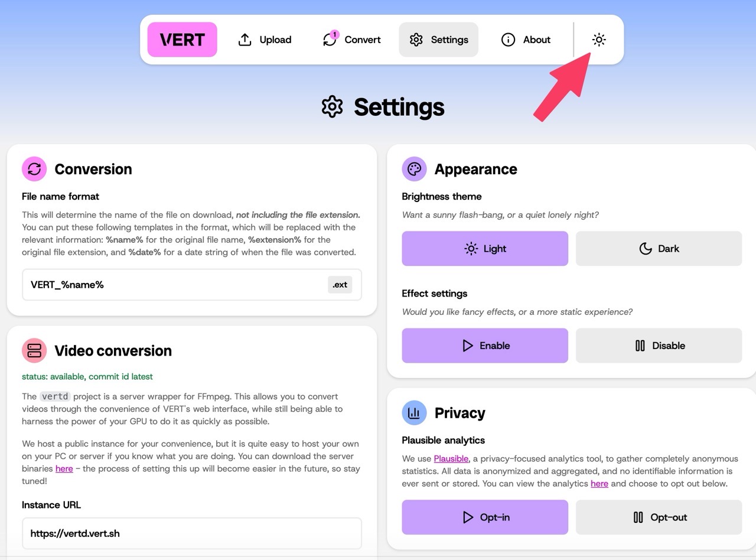The height and width of the screenshot is (560, 756).
Task: Click the Conversion section refresh icon
Action: click(34, 169)
